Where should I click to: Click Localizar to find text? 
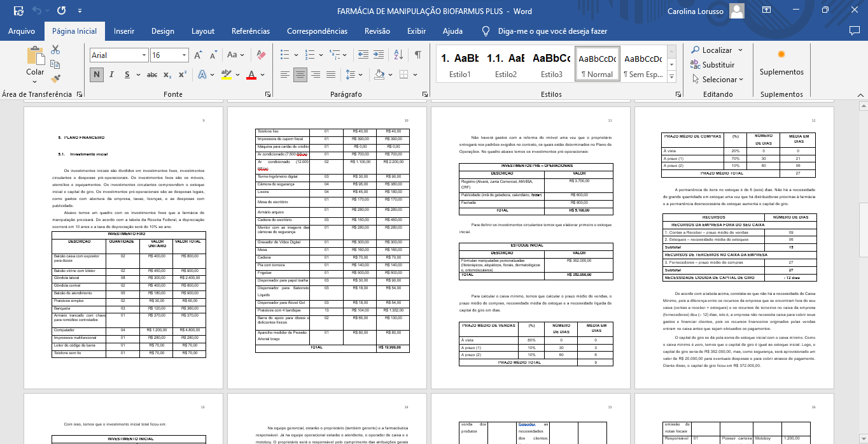[x=711, y=50]
